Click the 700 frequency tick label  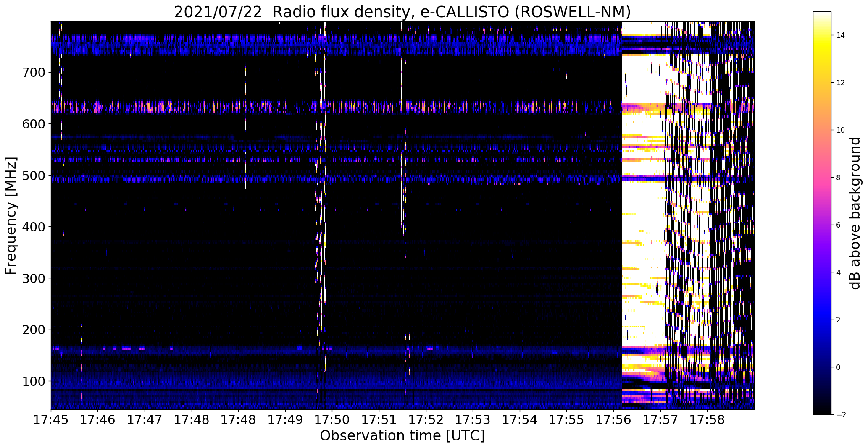click(x=33, y=73)
